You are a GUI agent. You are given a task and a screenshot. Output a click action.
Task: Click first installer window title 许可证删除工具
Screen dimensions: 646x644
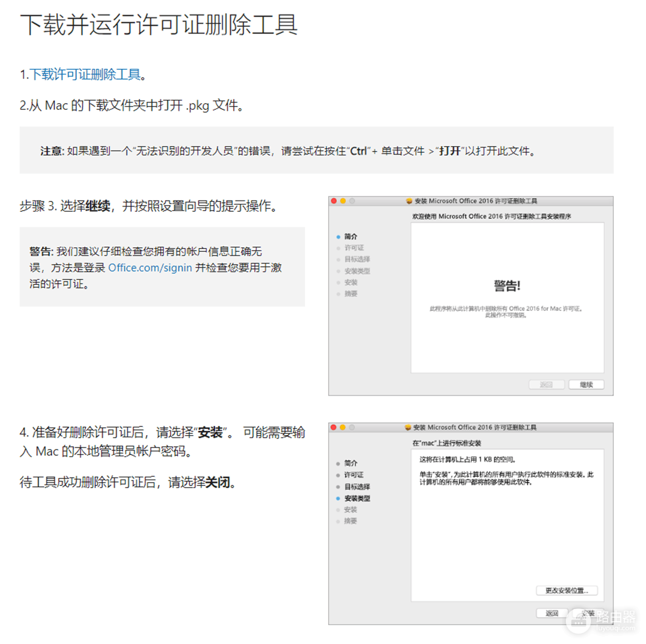point(476,201)
